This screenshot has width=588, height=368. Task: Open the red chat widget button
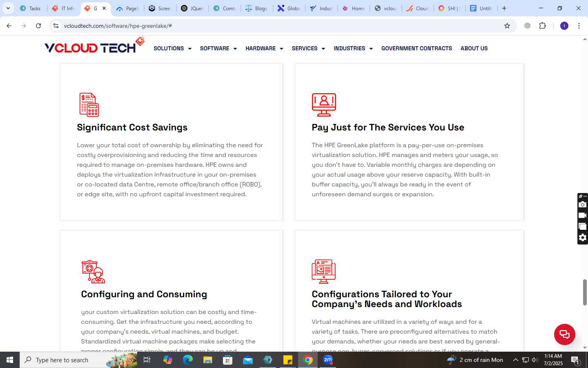coord(564,334)
